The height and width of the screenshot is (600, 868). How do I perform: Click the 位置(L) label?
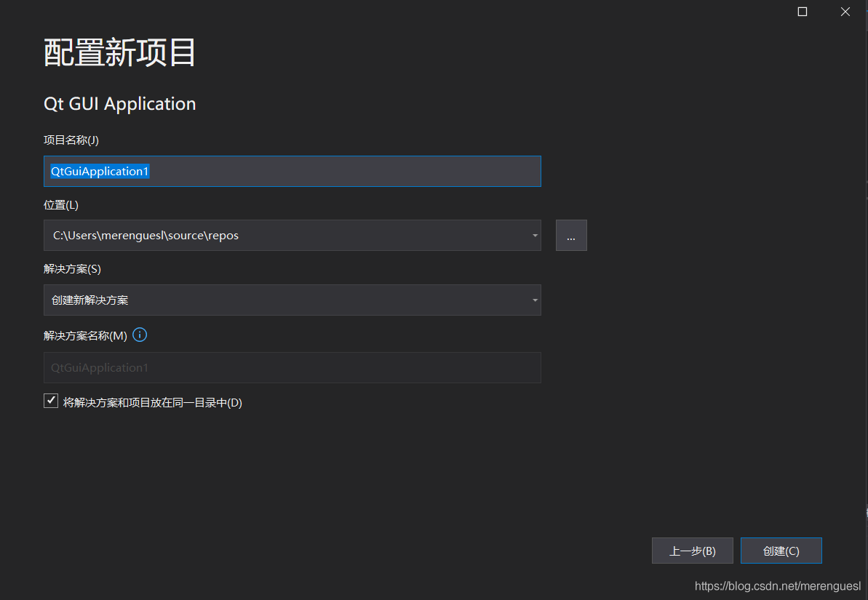click(x=61, y=204)
